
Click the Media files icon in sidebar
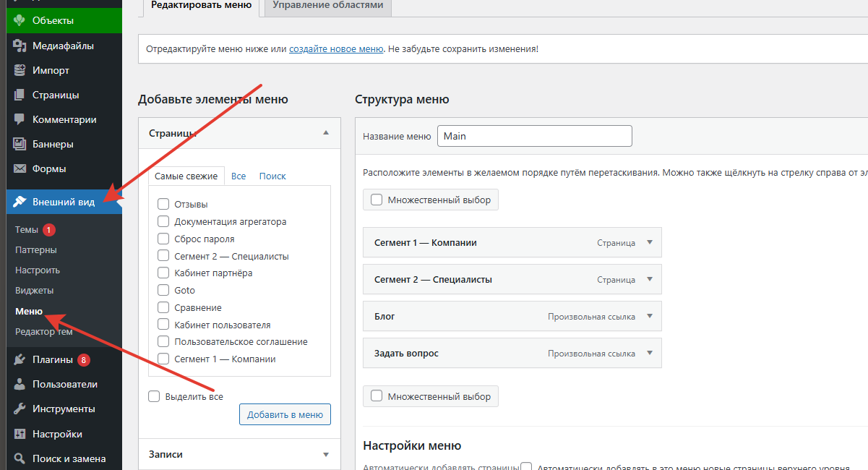tap(20, 46)
